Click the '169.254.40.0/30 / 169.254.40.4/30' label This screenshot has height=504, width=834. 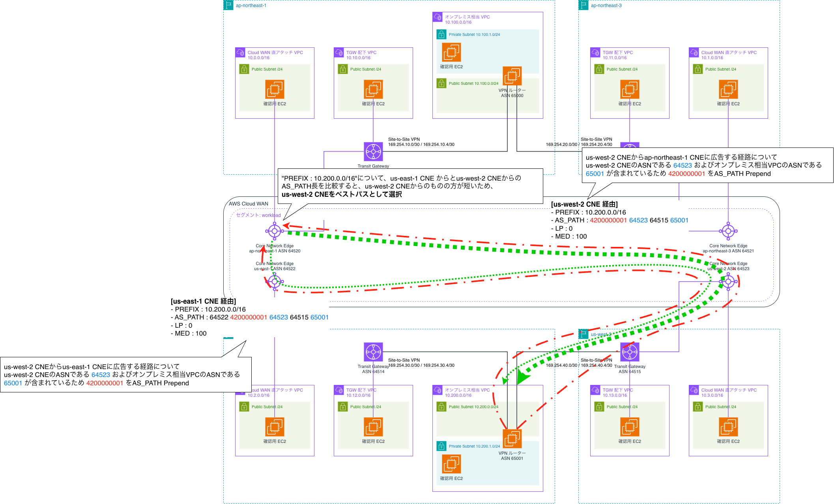[x=579, y=366]
